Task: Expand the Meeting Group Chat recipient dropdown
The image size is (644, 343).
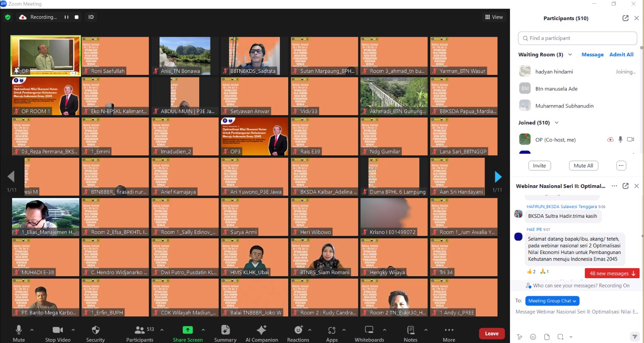Action: tap(552, 301)
